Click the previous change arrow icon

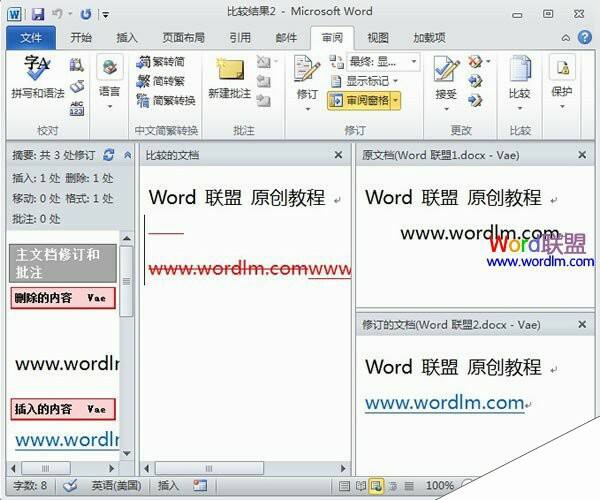(475, 81)
